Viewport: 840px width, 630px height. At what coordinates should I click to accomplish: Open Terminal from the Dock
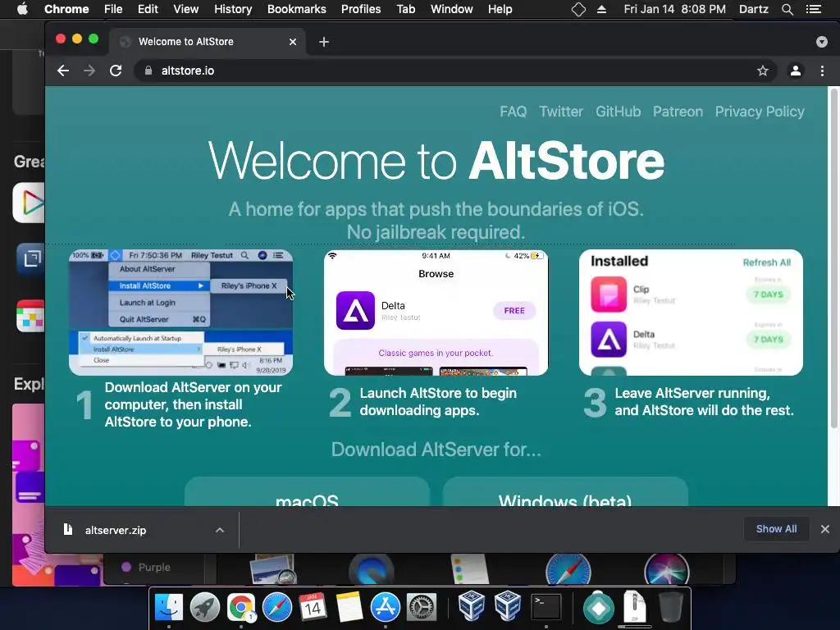546,608
